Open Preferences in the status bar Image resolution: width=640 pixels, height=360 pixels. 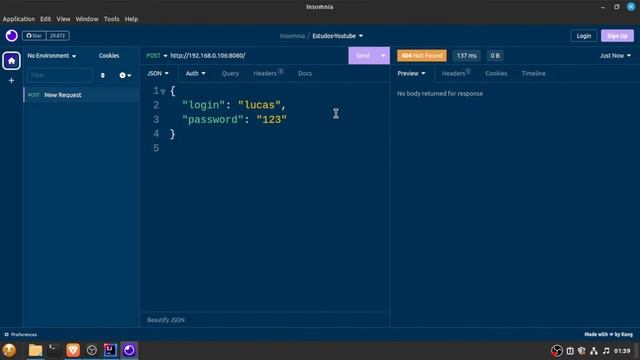coord(20,334)
